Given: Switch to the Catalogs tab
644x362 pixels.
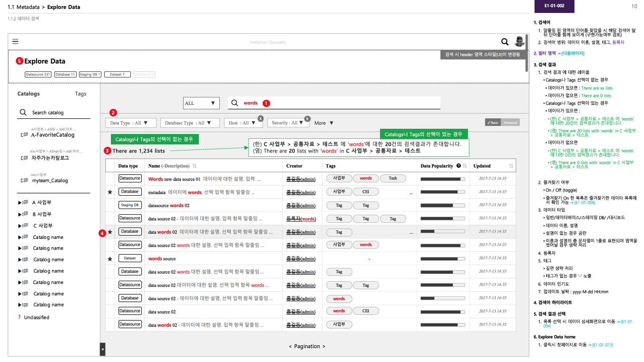Looking at the screenshot, I should 29,94.
